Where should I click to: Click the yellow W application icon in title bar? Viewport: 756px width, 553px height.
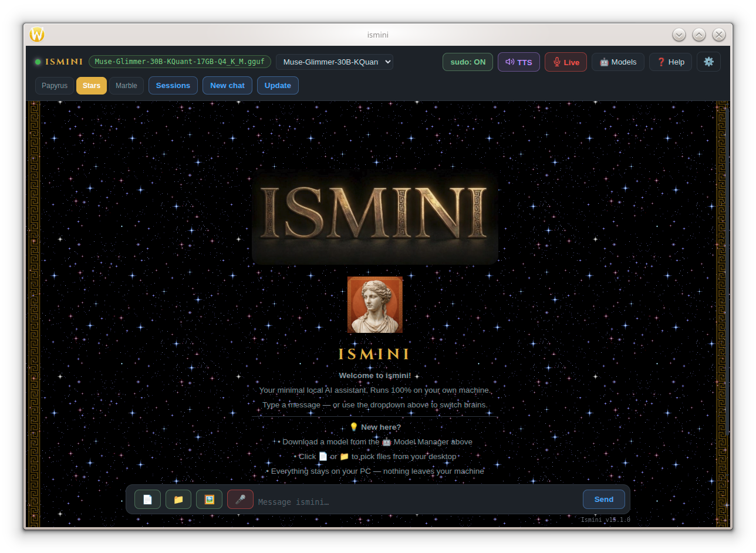pyautogui.click(x=37, y=35)
